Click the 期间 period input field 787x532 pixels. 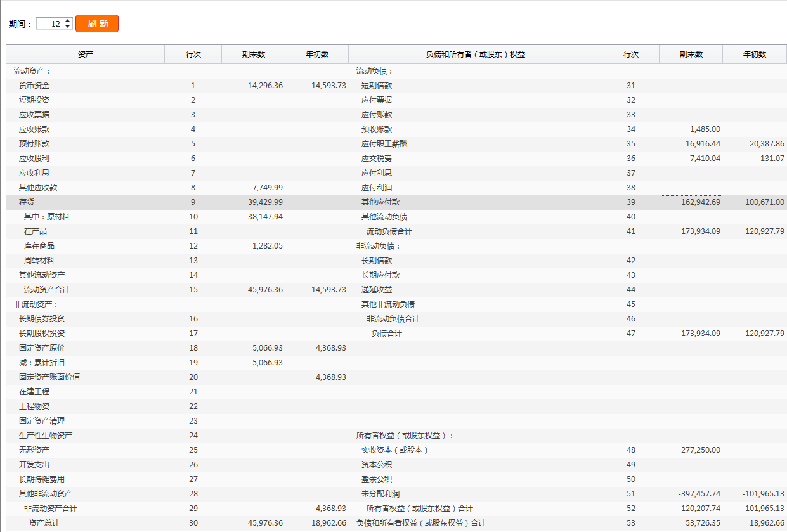coord(50,23)
